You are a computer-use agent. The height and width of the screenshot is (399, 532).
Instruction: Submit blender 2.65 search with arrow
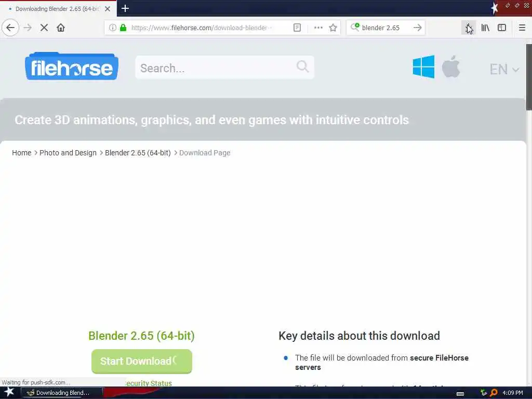[x=418, y=28]
